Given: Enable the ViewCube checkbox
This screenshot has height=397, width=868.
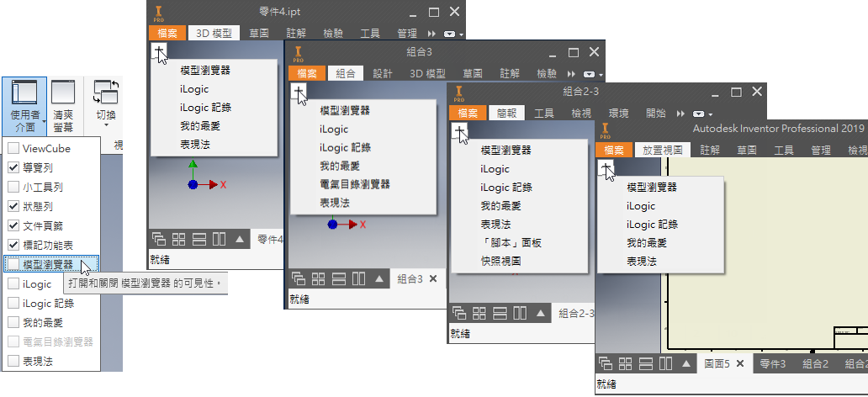Looking at the screenshot, I should click(x=13, y=148).
